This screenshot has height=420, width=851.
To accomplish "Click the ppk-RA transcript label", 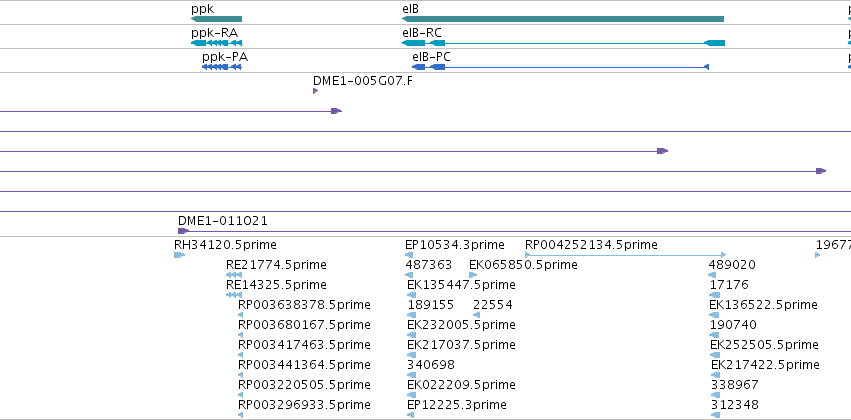I will pos(214,33).
